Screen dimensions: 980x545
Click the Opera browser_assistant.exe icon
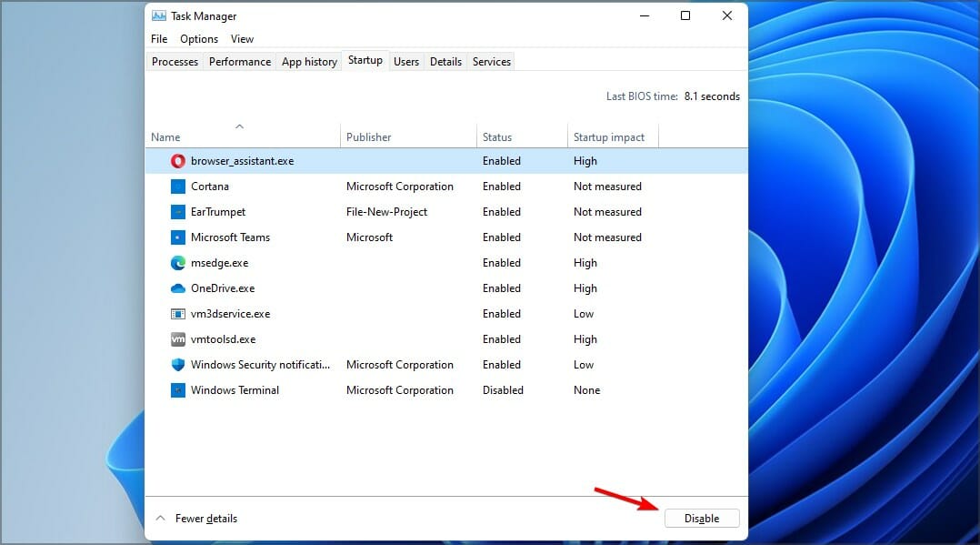178,161
